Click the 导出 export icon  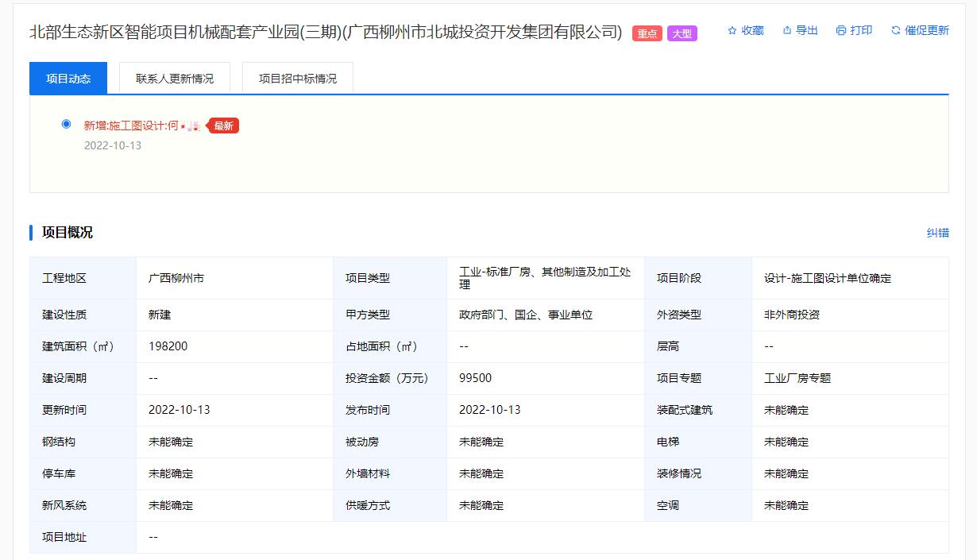786,30
